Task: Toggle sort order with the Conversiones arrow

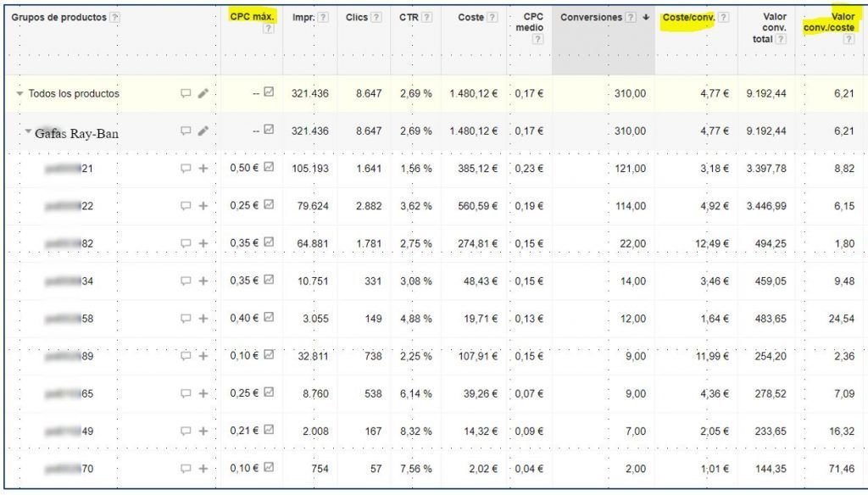Action: [646, 17]
